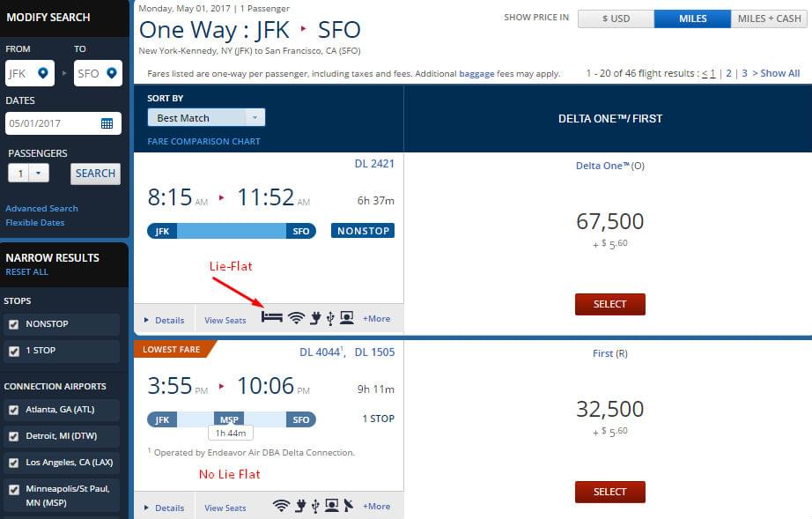Go to page 2 of flight results

coord(728,73)
